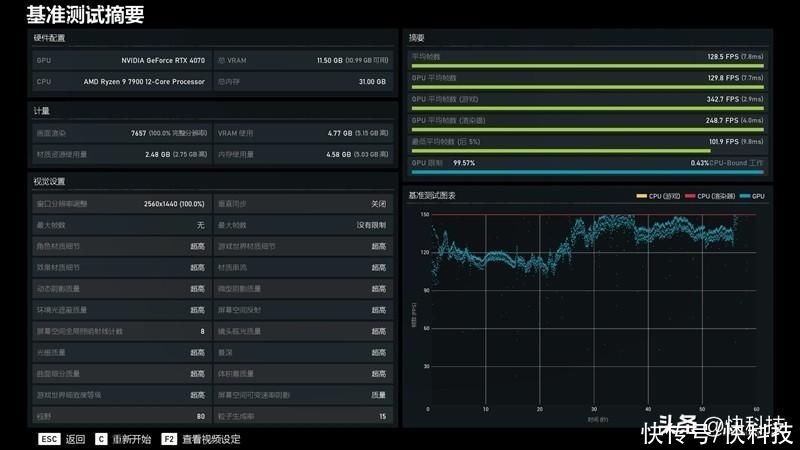Click the 体积雾质量 setting row

click(x=303, y=374)
